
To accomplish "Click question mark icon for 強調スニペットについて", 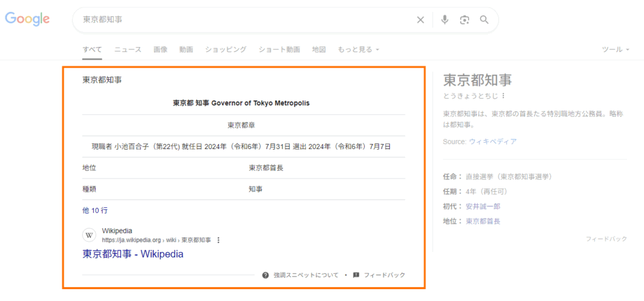I will [x=265, y=275].
